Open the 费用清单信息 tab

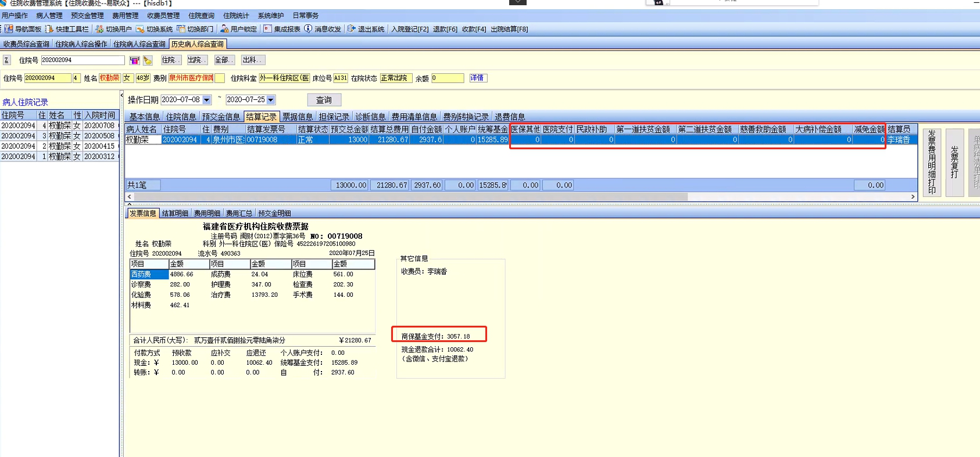coord(414,117)
